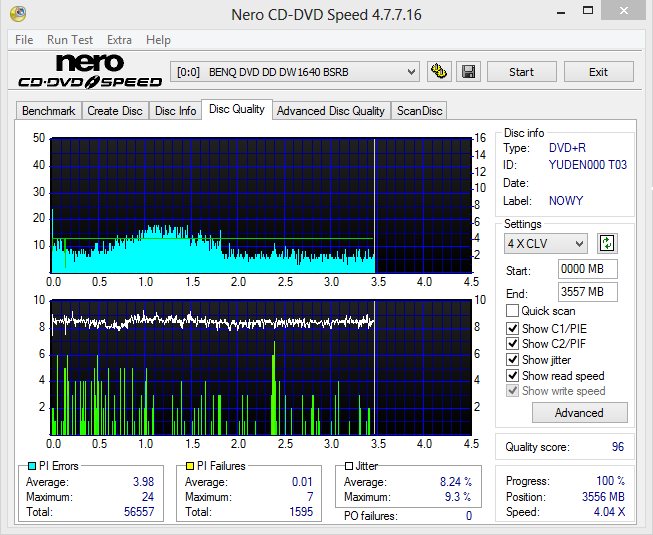Click the Advanced settings button
The image size is (653, 535).
click(x=579, y=413)
